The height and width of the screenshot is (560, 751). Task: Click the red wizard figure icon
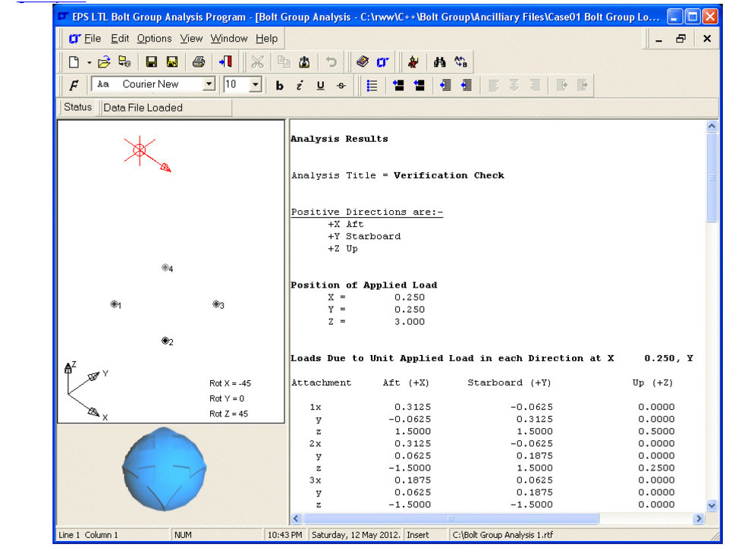click(413, 61)
